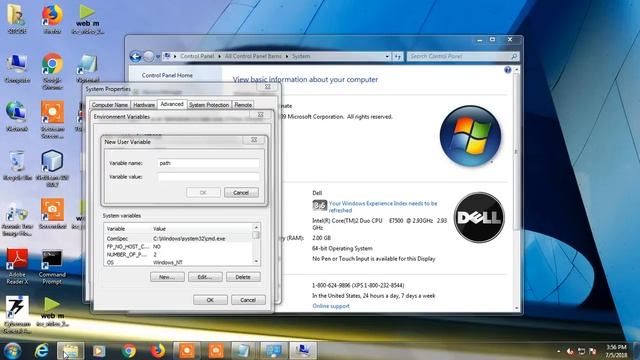
Task: Click All Control Panel Items breadcrumb
Action: click(x=253, y=56)
